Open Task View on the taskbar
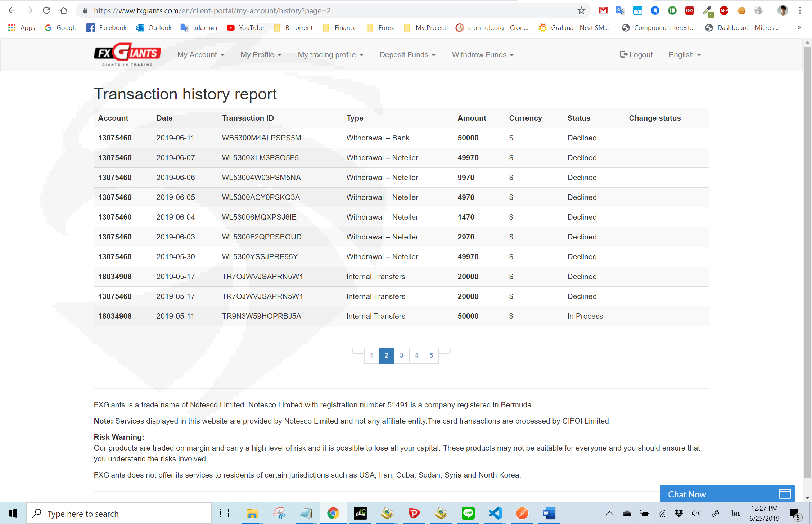The height and width of the screenshot is (524, 812). (225, 513)
